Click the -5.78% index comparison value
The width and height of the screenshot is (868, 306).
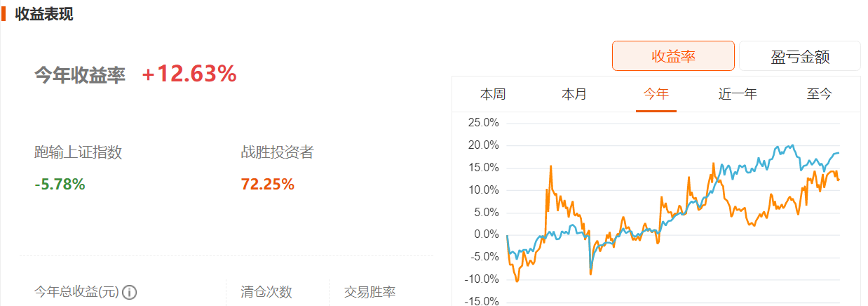60,185
